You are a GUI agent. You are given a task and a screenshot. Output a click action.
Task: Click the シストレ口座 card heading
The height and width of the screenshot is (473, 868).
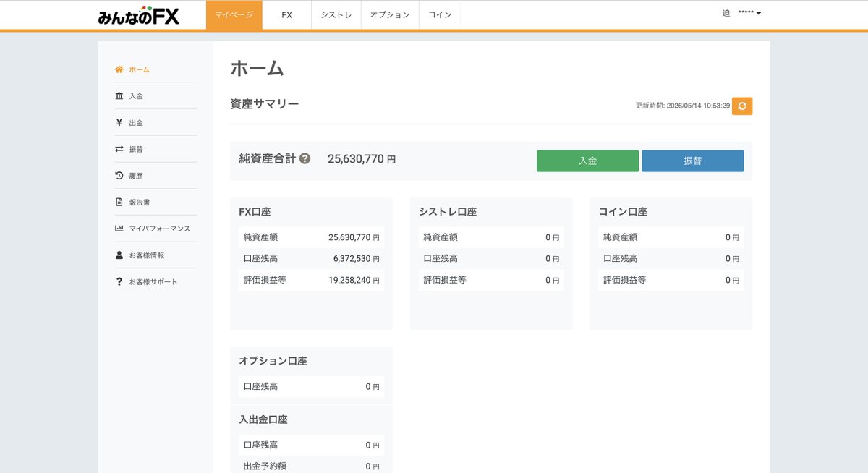[448, 212]
